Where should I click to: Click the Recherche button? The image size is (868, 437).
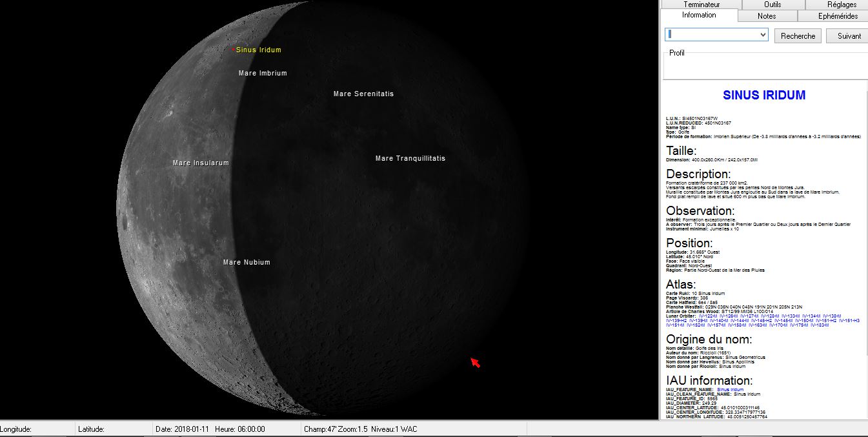point(798,36)
